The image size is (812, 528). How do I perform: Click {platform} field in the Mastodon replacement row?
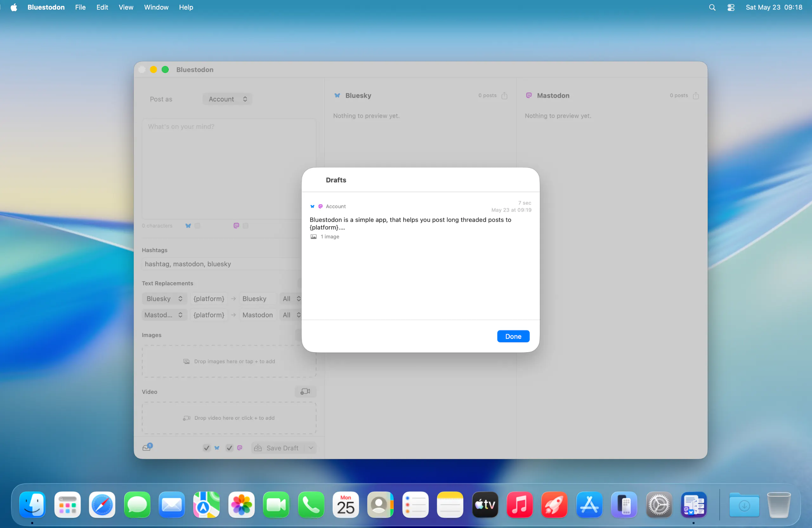coord(209,315)
